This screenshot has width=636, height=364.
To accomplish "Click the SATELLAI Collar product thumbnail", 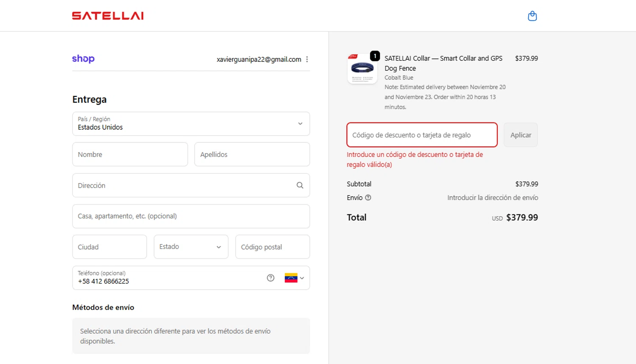I will pyautogui.click(x=363, y=69).
